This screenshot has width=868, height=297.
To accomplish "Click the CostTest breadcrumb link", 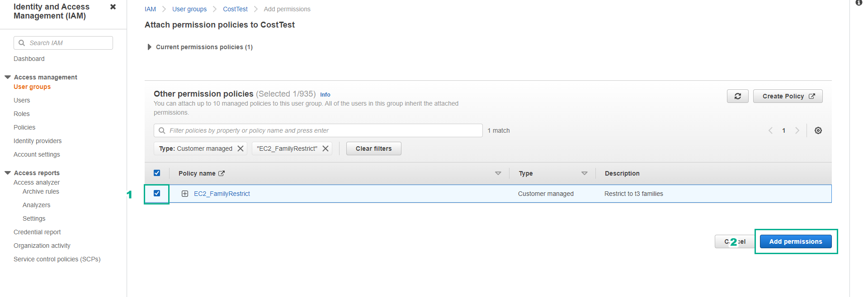I will pyautogui.click(x=235, y=9).
